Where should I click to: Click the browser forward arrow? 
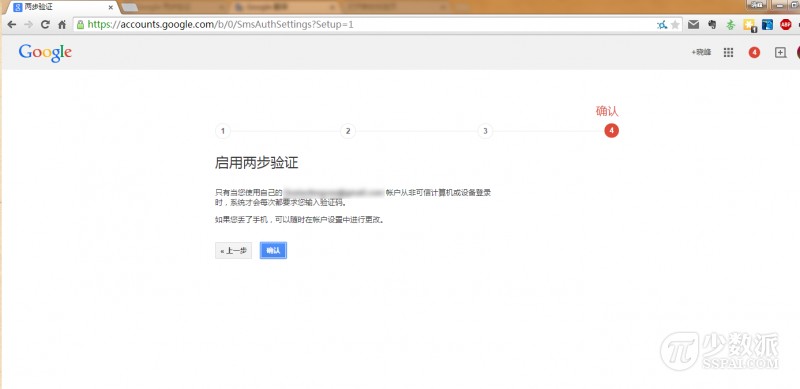point(28,25)
